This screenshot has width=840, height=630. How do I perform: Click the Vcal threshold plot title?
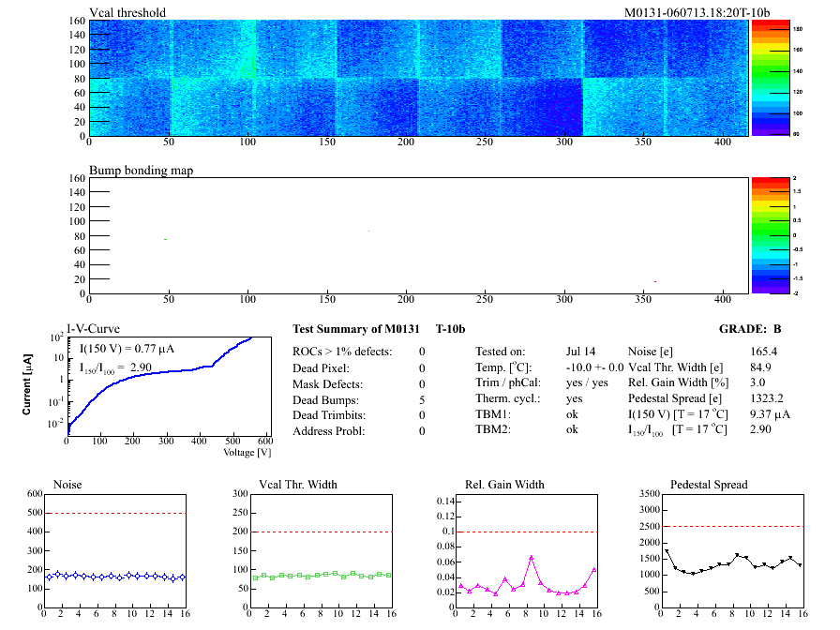[x=127, y=12]
